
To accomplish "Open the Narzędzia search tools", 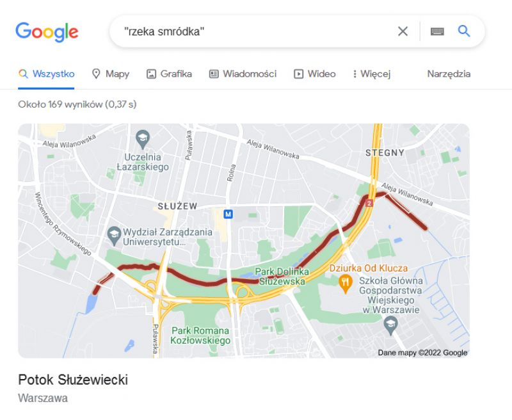I will tap(449, 74).
